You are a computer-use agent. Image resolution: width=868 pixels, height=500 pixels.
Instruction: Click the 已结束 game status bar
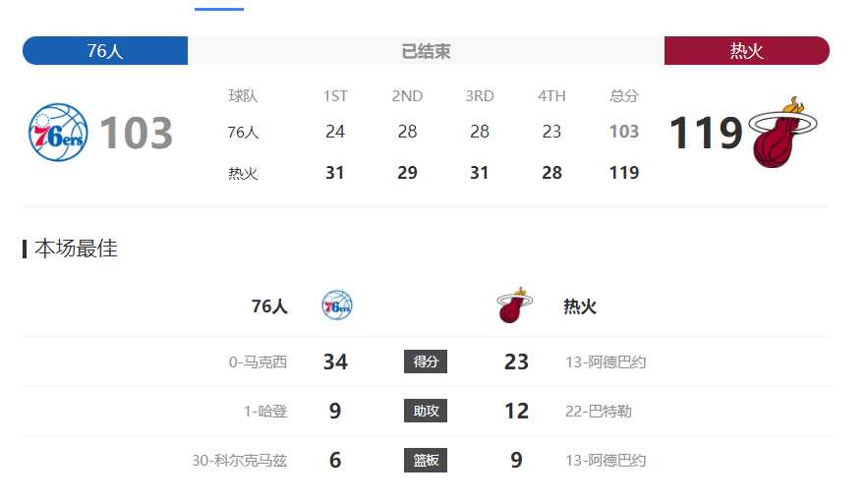tap(426, 51)
